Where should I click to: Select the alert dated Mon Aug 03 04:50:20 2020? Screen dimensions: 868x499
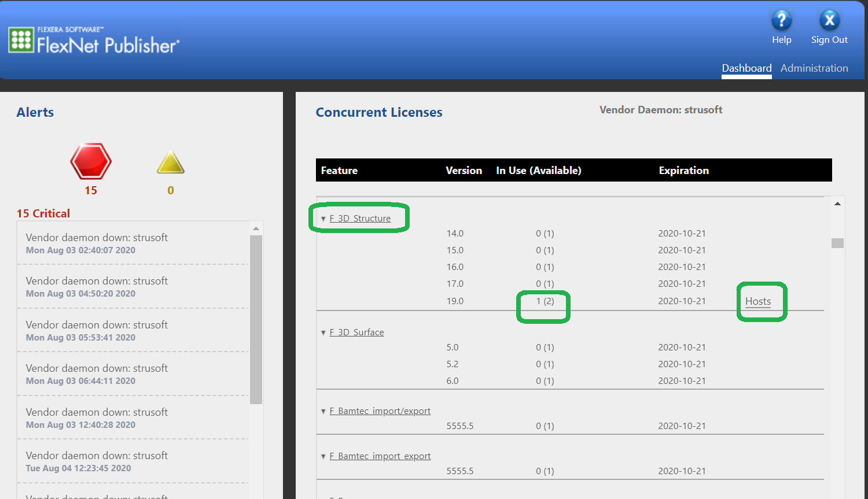(133, 287)
